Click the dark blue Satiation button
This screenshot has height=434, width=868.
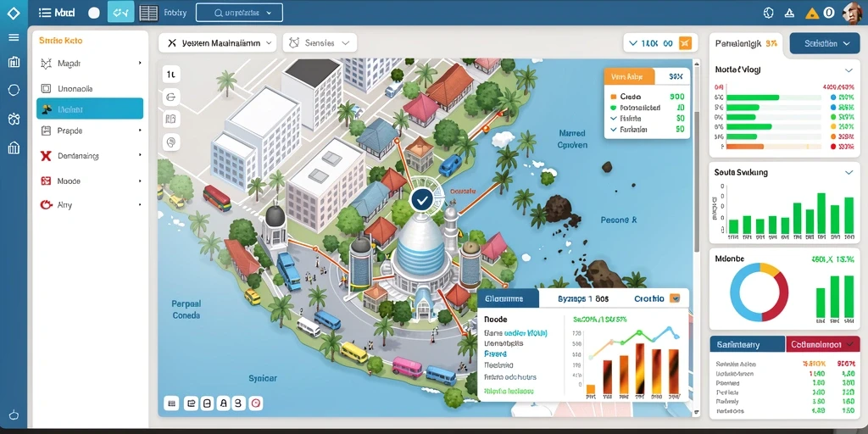click(824, 43)
